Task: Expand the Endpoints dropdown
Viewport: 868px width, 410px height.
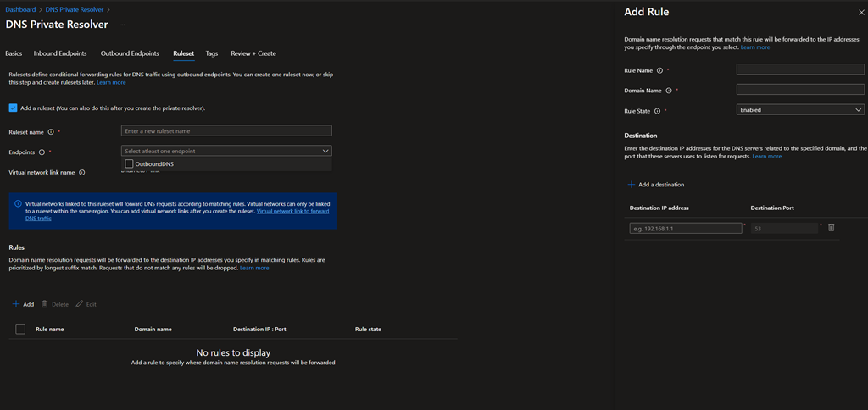Action: (226, 151)
